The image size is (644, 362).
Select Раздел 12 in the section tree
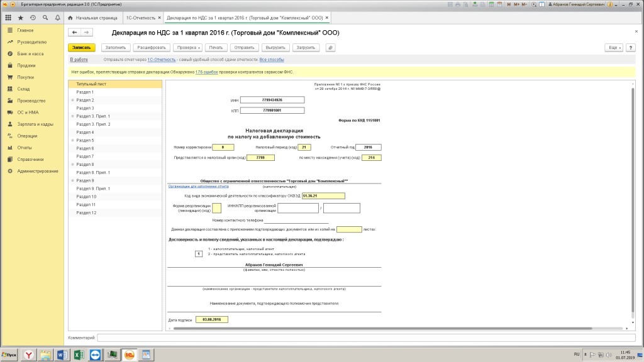(115, 213)
